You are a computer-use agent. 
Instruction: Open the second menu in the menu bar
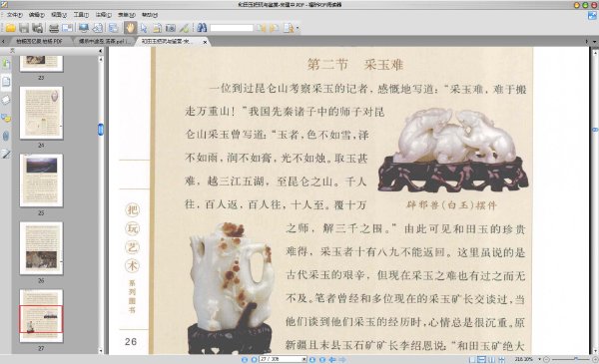pyautogui.click(x=37, y=15)
